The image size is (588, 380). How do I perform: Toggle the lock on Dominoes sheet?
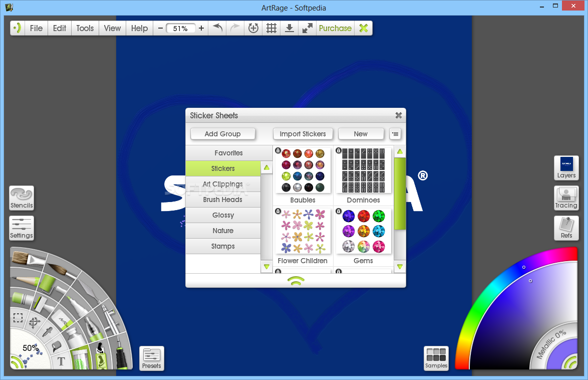pyautogui.click(x=339, y=150)
